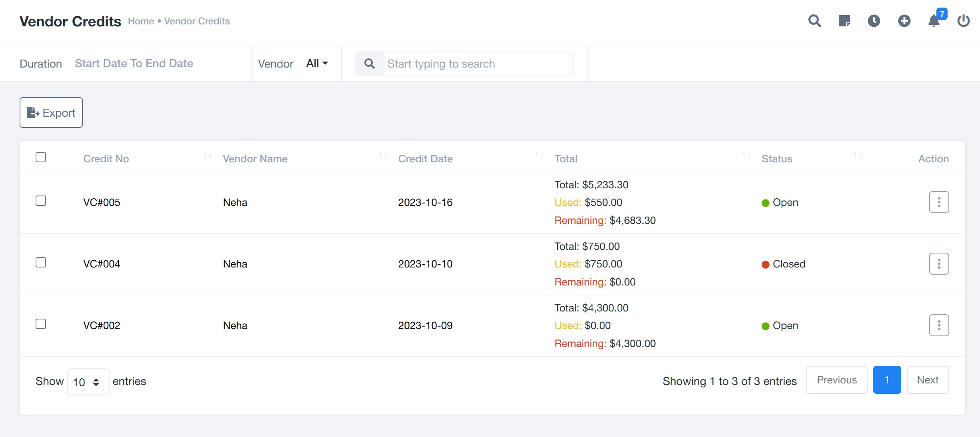The height and width of the screenshot is (437, 980).
Task: Focus the Start typing to search field
Action: pos(478,64)
